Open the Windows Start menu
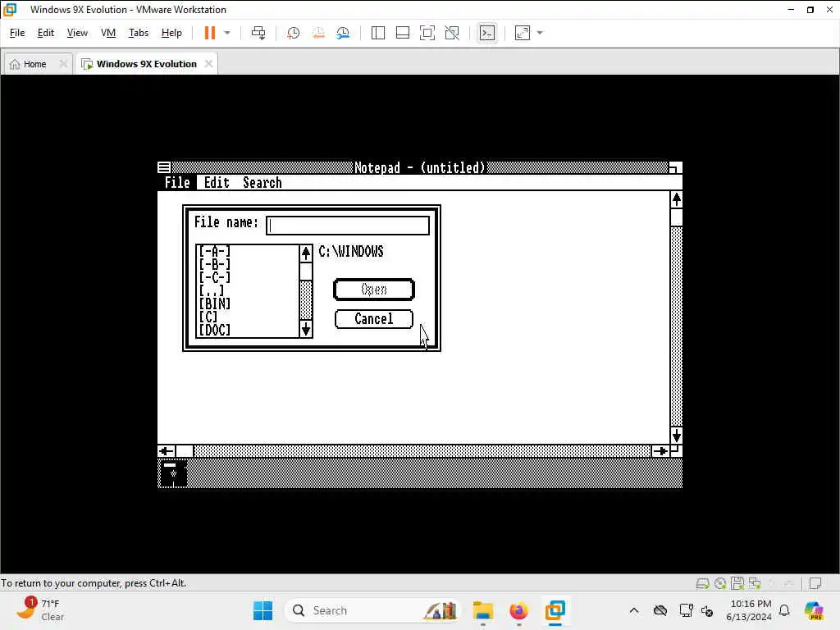840x630 pixels. (x=263, y=610)
